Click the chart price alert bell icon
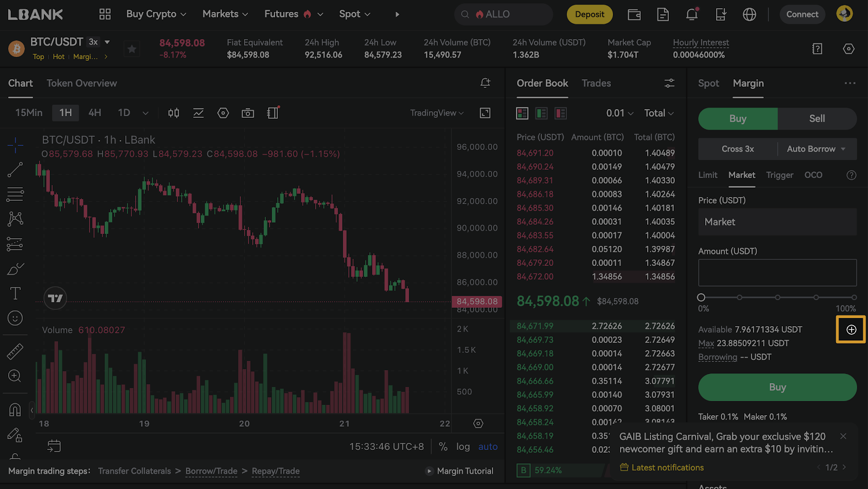Screen dimensions: 868x489 coord(485,83)
